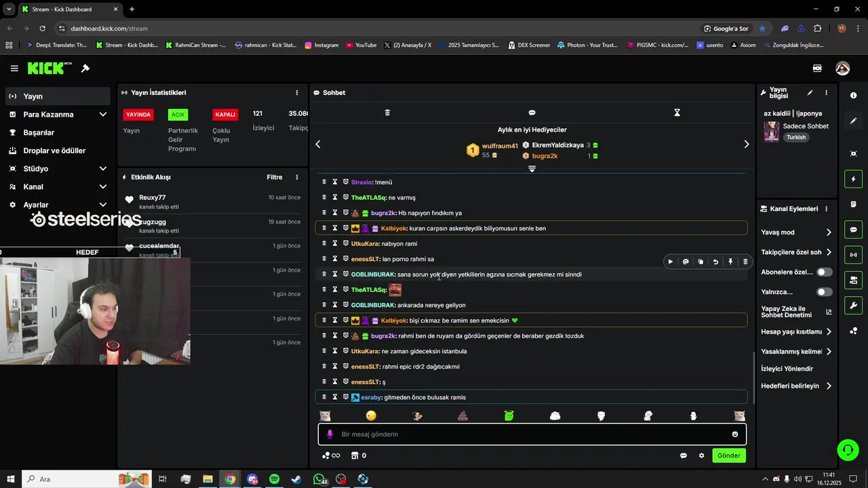Viewport: 868px width, 488px height.
Task: Click the copy icon in message hover toolbar
Action: (x=701, y=262)
